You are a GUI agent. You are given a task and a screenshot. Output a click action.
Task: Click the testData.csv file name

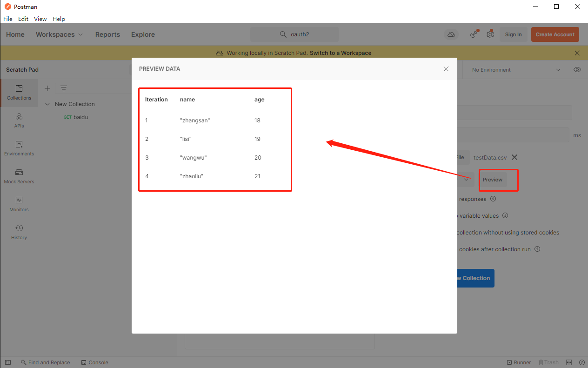point(490,157)
